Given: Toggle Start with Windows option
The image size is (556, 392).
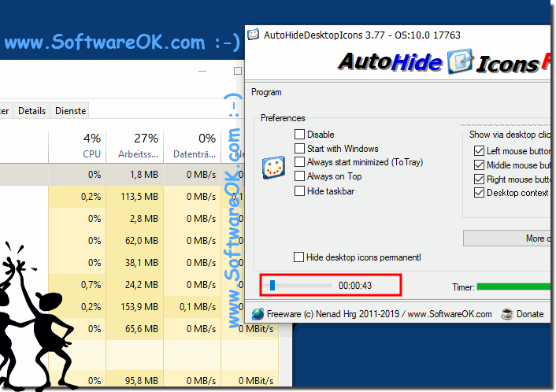Looking at the screenshot, I should point(299,148).
